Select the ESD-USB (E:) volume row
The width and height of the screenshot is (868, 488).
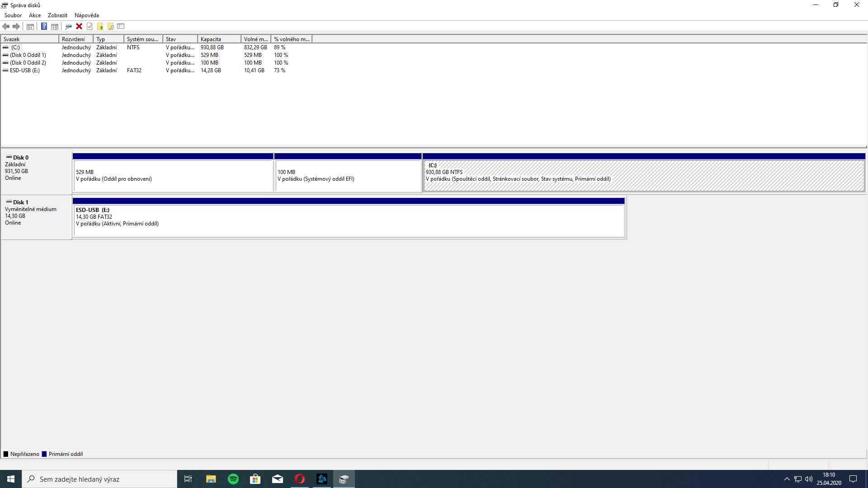[x=25, y=70]
